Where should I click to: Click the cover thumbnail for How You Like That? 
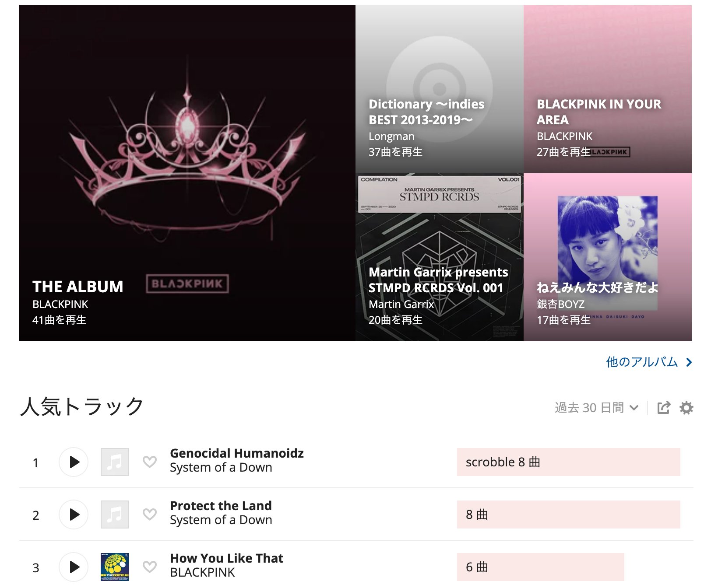(x=115, y=567)
